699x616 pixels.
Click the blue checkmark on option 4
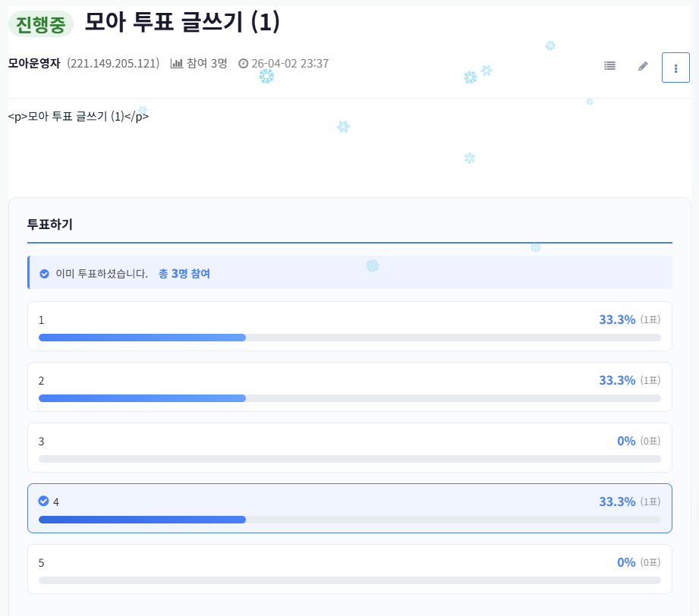(x=44, y=501)
